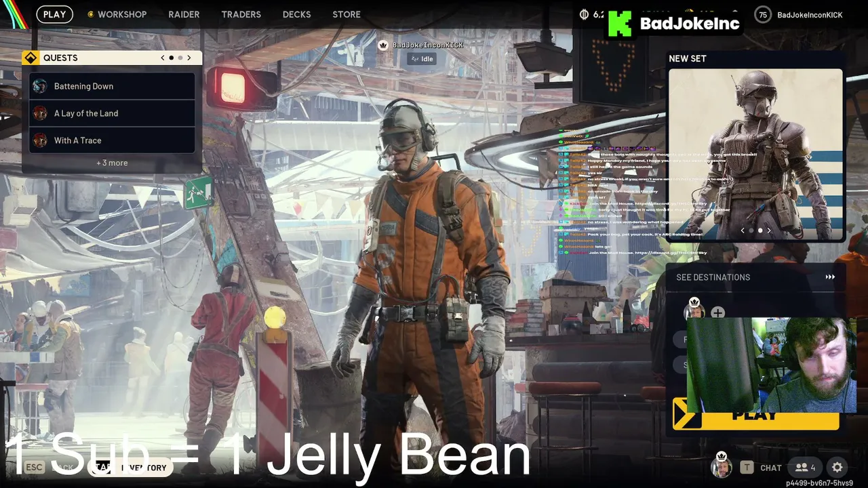Open the See Destinations panel
The height and width of the screenshot is (488, 868).
(755, 277)
